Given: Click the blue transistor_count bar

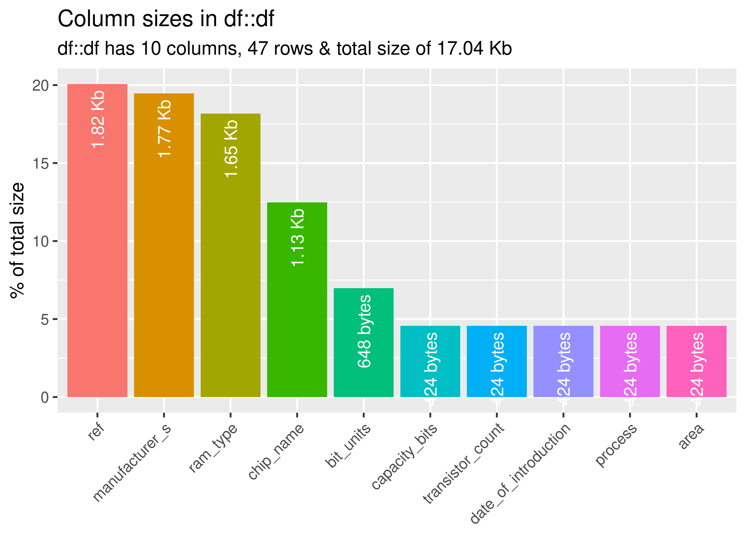Looking at the screenshot, I should coord(497,361).
